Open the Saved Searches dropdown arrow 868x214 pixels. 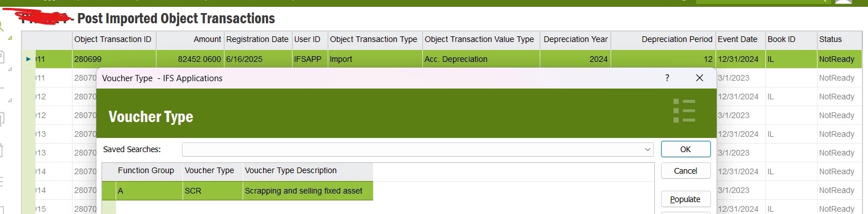point(648,149)
